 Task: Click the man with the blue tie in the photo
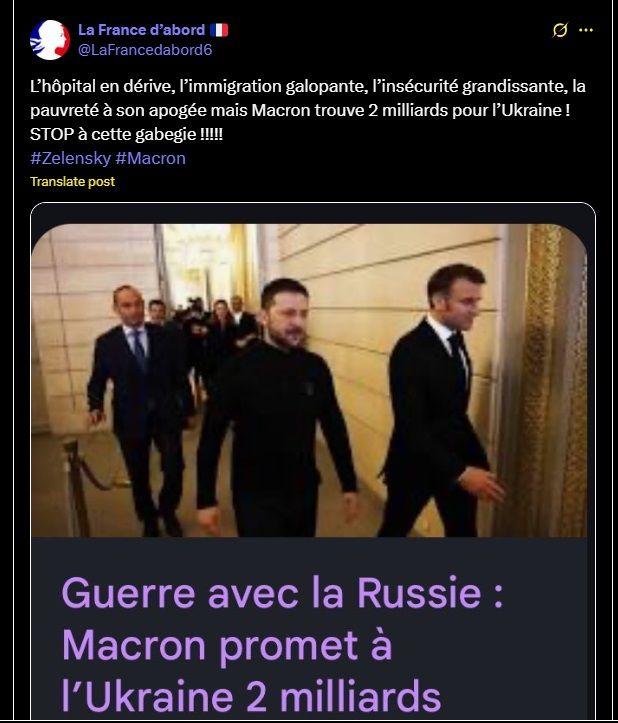(138, 406)
